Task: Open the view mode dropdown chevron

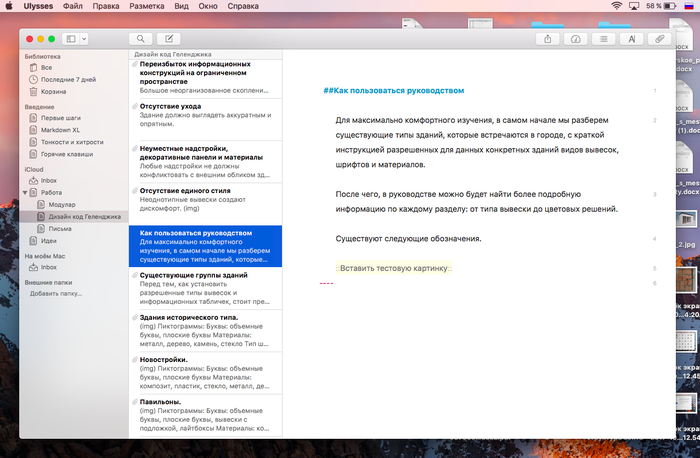Action: click(x=84, y=39)
